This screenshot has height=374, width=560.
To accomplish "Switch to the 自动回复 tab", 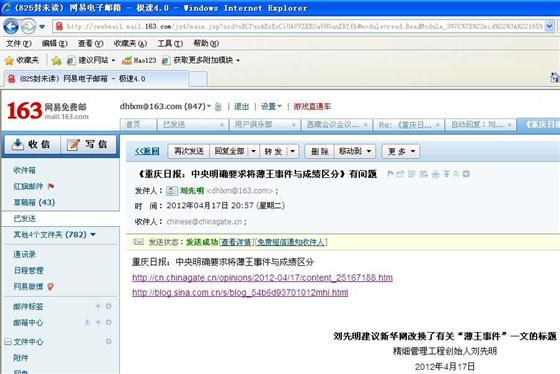I will tap(477, 125).
